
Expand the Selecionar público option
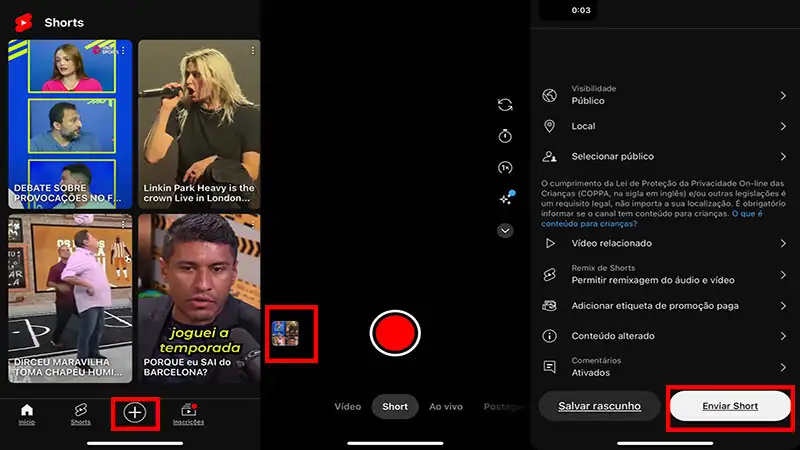(x=665, y=157)
